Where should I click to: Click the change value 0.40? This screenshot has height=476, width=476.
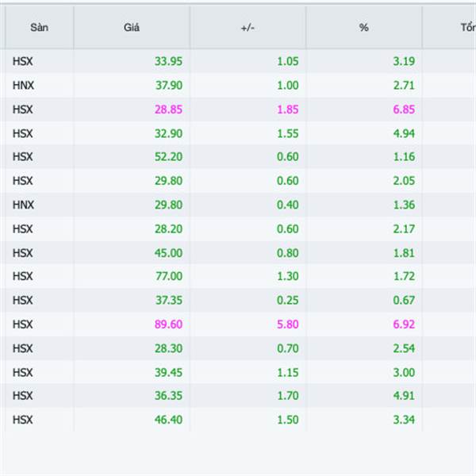click(288, 205)
